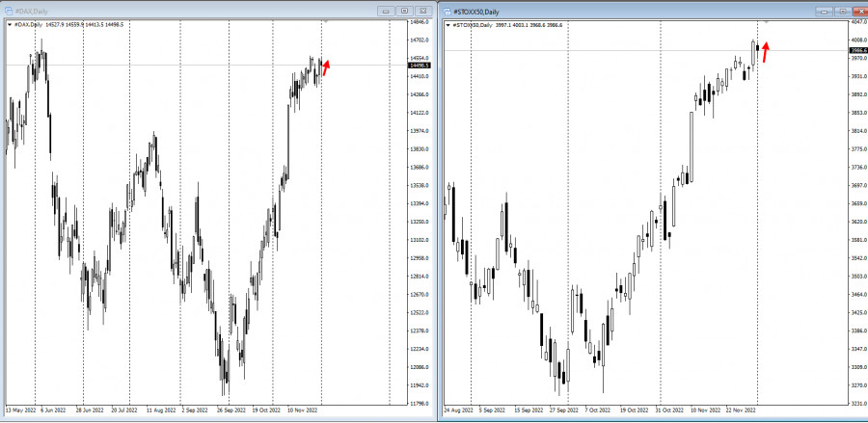The height and width of the screenshot is (423, 868).
Task: Click the 13538.0 price level on DAX axis
Action: coord(420,186)
